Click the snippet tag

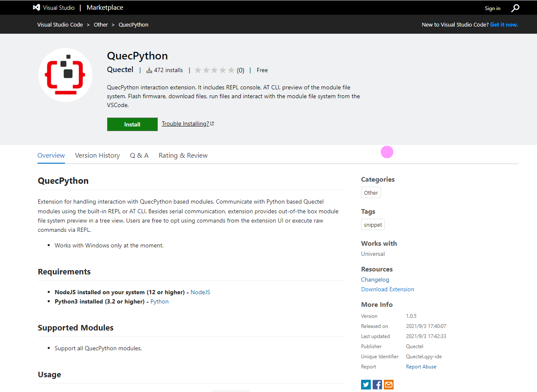pyautogui.click(x=373, y=225)
